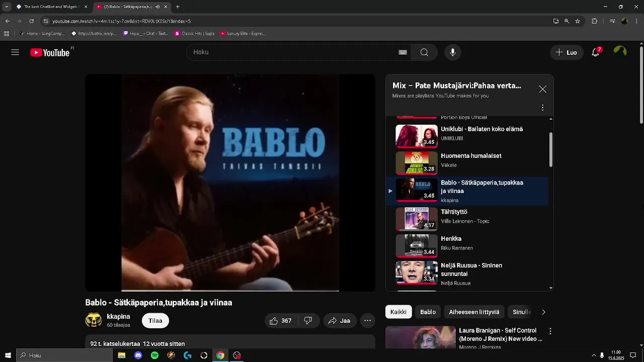
Task: Click the magnifier search button
Action: [x=424, y=52]
